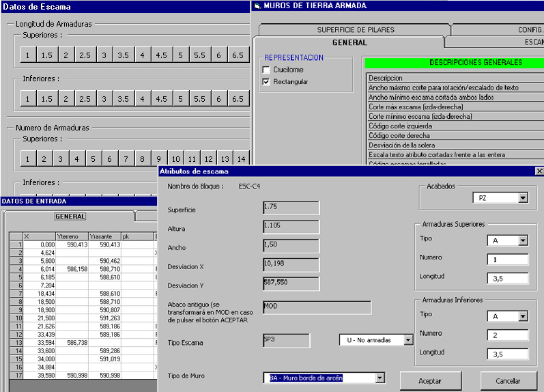Select 1 in Longitud Superiores buttons
The width and height of the screenshot is (544, 392).
point(28,55)
